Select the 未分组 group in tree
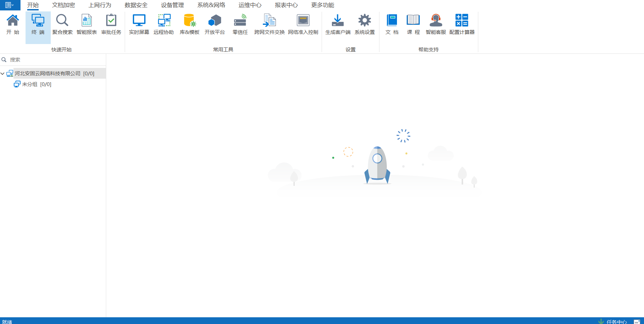Screen dimensions: 644x324 (x=30, y=84)
